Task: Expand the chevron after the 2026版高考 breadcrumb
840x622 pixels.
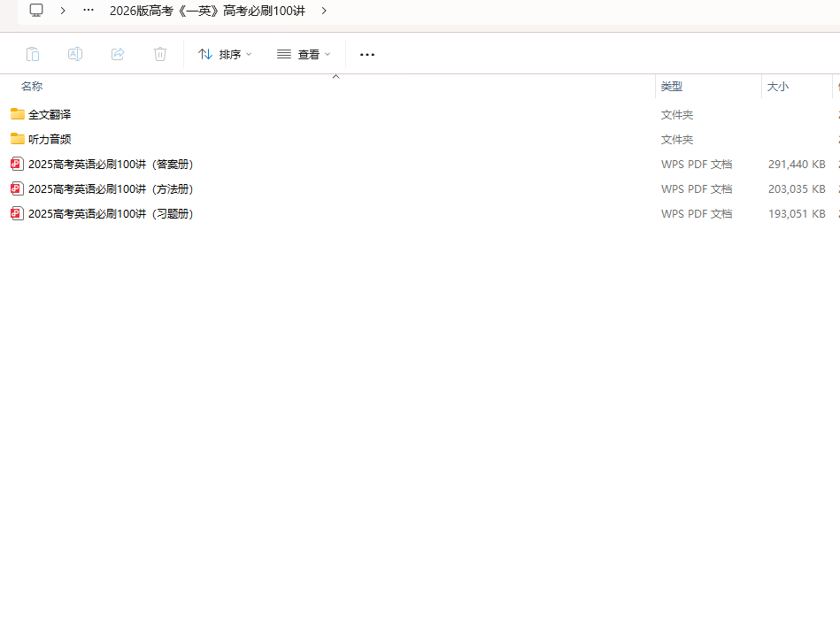Action: (x=324, y=11)
